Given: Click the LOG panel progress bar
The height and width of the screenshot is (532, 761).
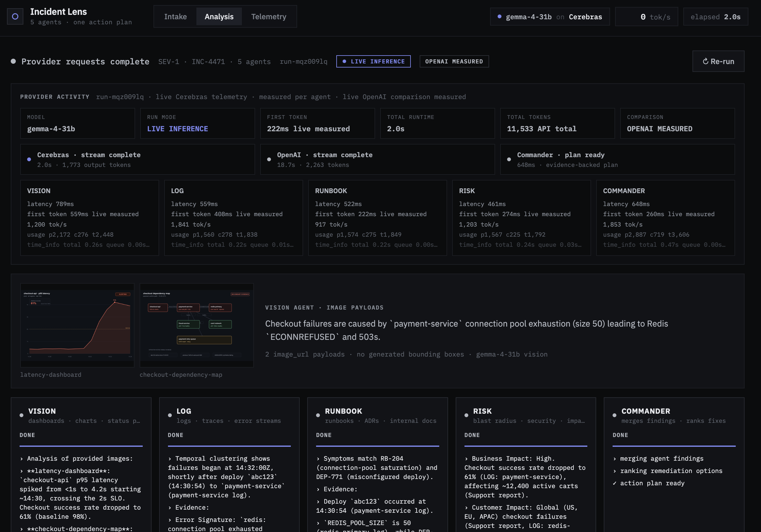Looking at the screenshot, I should click(x=229, y=446).
